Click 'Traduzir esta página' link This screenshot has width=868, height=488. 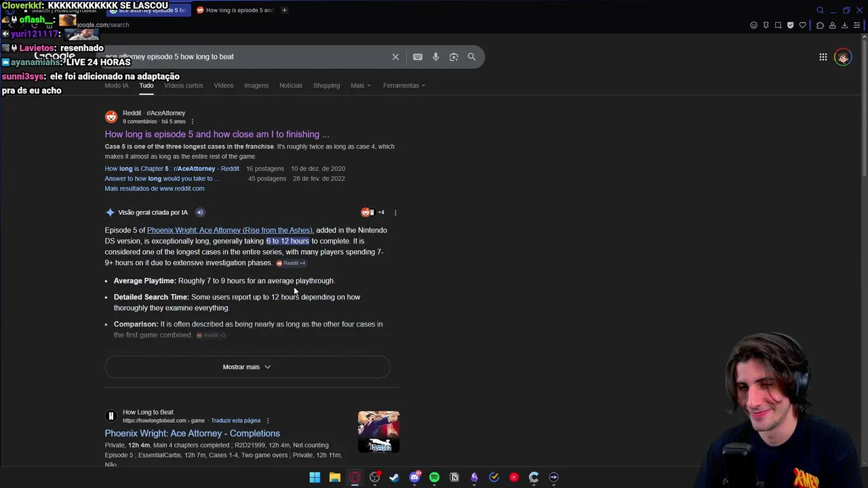point(235,421)
